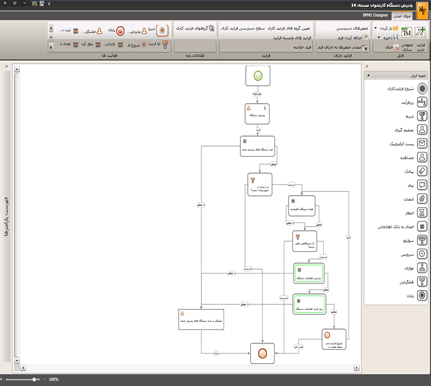Open the dropdown arrow next to save (ذخیره)
Viewport: 431px width, 386px height.
pyautogui.click(x=379, y=37)
